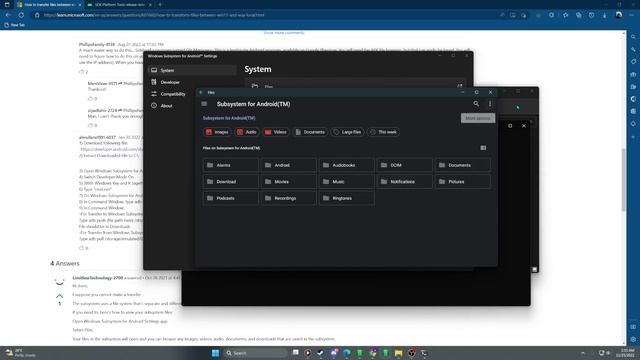
Task: Open the DCIM folder
Action: click(404, 165)
